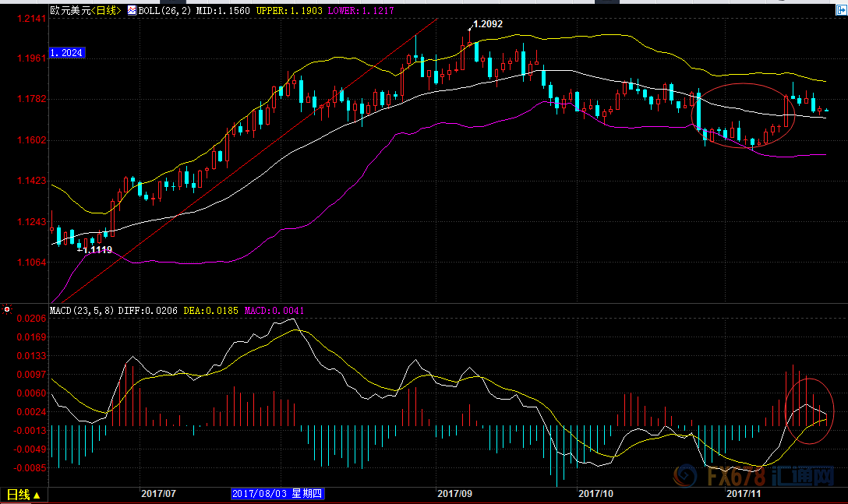The width and height of the screenshot is (848, 504).
Task: Click the MACD(23,5,8) indicator parameters label
Action: tap(81, 310)
